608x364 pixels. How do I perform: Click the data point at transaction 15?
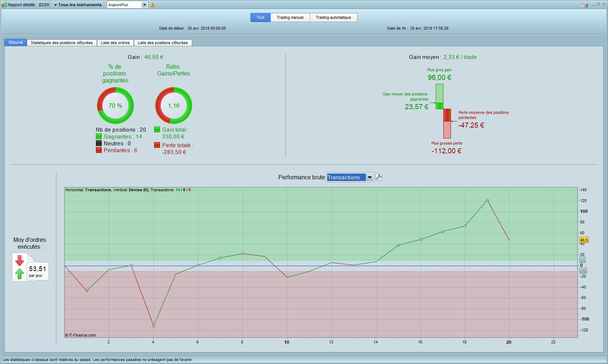398,245
